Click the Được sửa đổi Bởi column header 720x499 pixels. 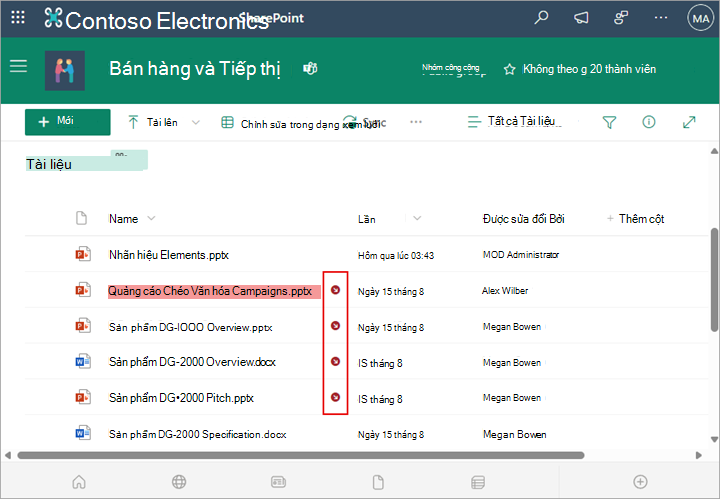point(523,219)
